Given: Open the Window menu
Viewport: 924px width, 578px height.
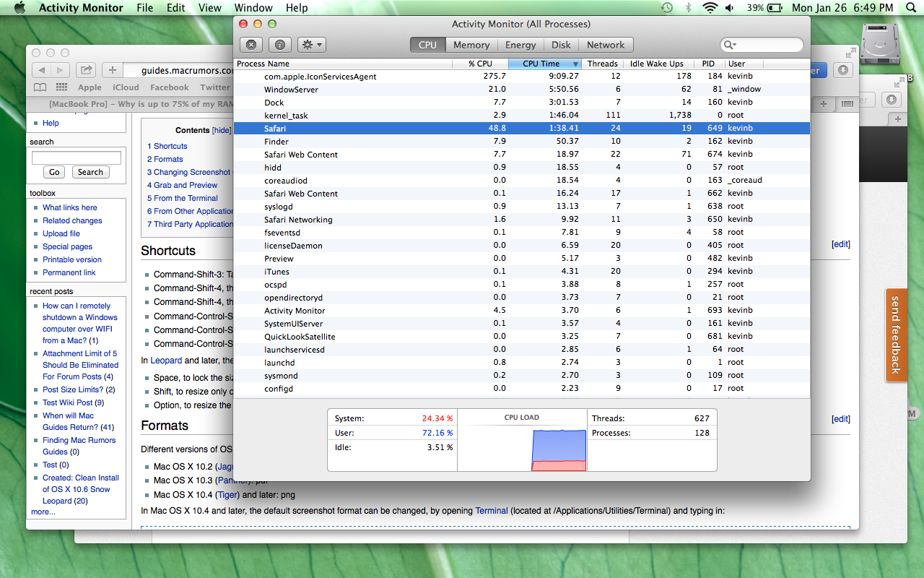Looking at the screenshot, I should (x=253, y=8).
